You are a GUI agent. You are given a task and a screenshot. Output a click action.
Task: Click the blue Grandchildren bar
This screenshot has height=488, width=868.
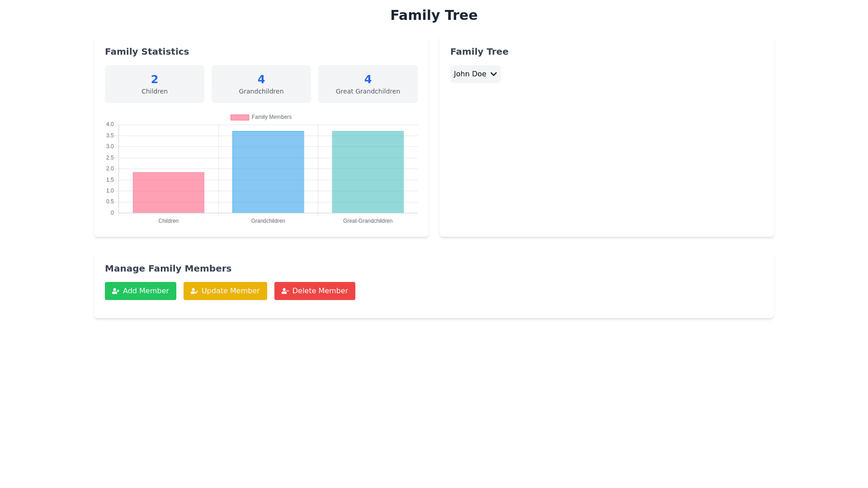pyautogui.click(x=268, y=172)
